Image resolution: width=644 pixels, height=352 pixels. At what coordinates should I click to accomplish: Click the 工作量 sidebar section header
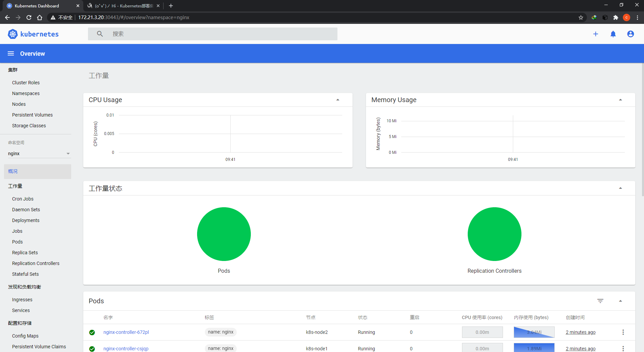click(15, 186)
